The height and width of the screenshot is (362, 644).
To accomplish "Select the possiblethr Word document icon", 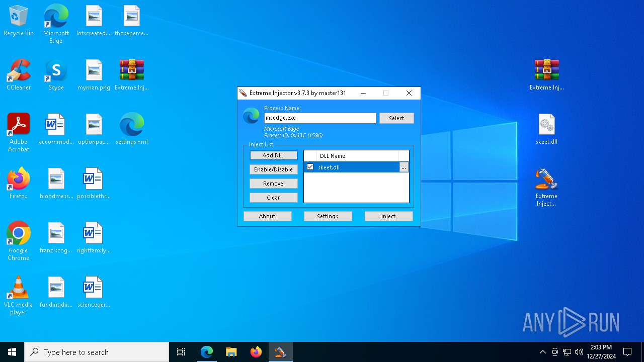I will click(94, 184).
